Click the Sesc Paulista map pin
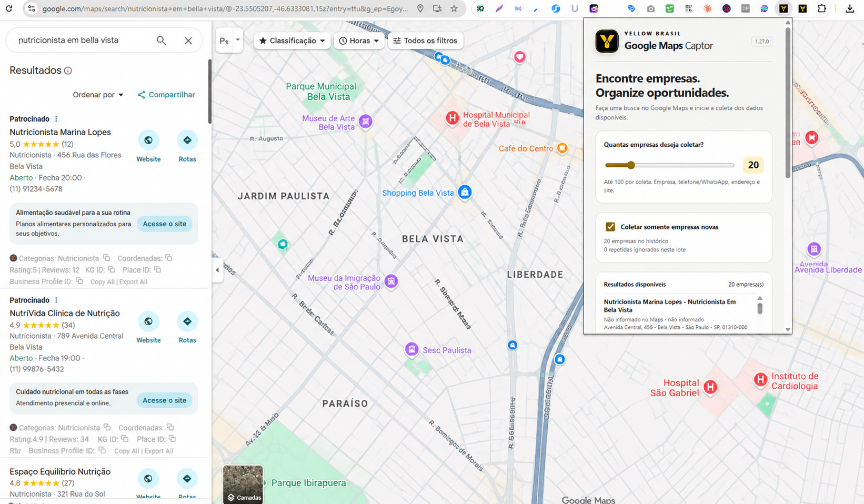 coord(411,349)
